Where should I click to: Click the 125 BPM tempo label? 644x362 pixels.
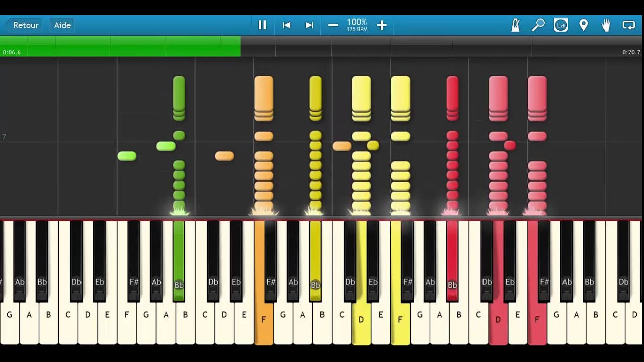click(357, 30)
